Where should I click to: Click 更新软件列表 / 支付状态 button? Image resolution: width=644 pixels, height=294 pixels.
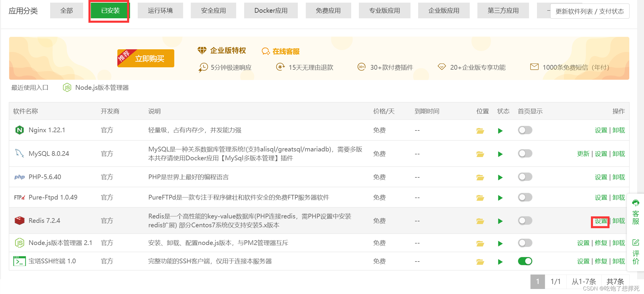pyautogui.click(x=589, y=11)
